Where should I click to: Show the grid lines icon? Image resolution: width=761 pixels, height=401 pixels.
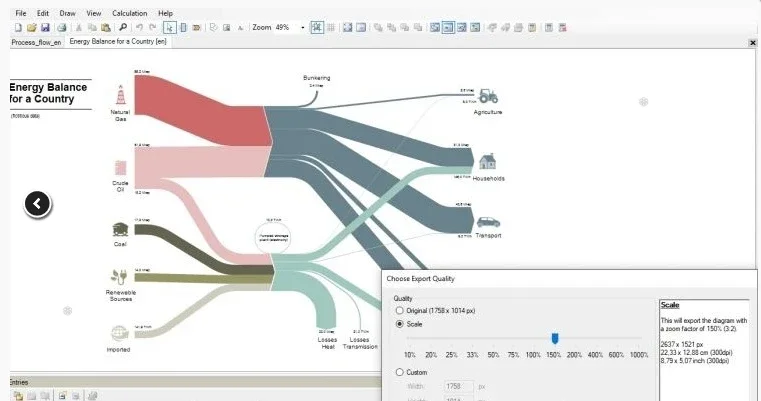331,28
